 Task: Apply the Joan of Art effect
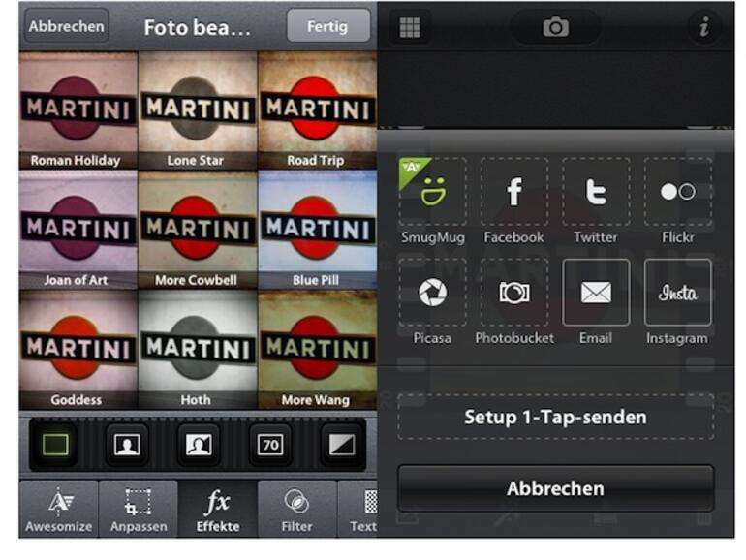(78, 231)
